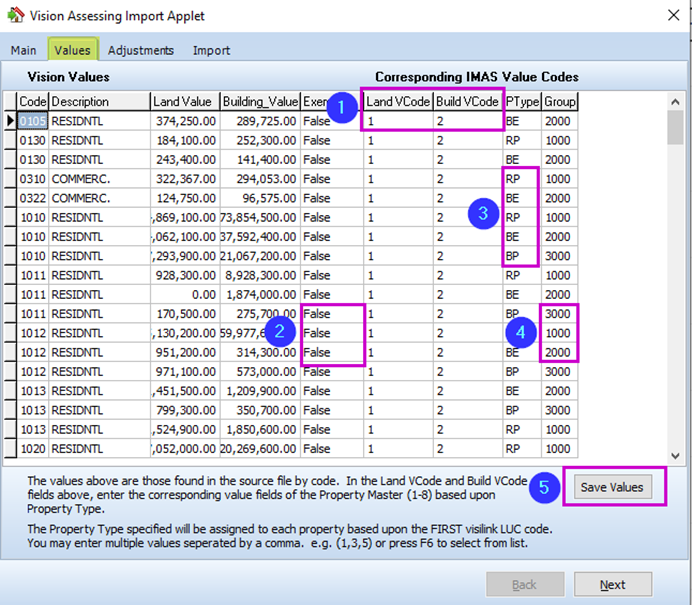Click the Save Values button

tap(612, 487)
